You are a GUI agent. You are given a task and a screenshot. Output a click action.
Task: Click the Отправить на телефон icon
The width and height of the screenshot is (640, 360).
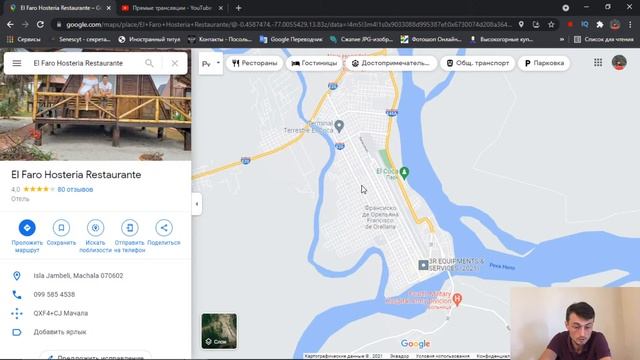130,228
